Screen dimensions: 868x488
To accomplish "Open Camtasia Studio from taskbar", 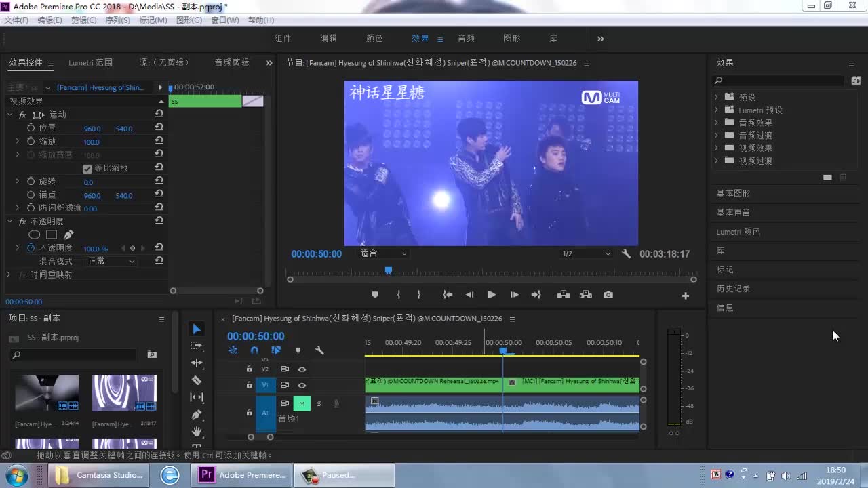I will 98,475.
